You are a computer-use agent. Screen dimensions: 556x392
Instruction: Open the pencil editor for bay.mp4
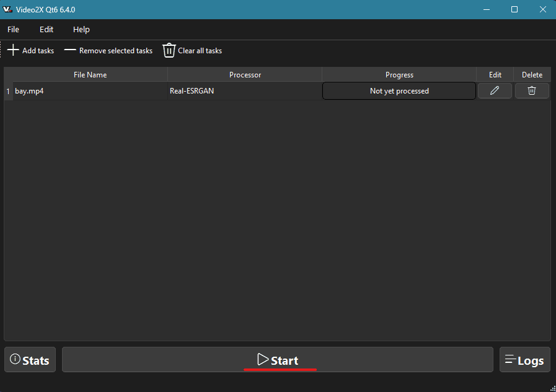point(495,91)
